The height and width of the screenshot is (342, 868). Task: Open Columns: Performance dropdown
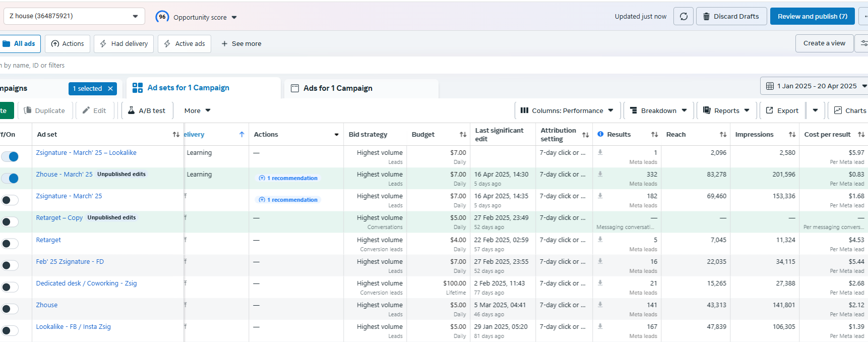point(567,110)
